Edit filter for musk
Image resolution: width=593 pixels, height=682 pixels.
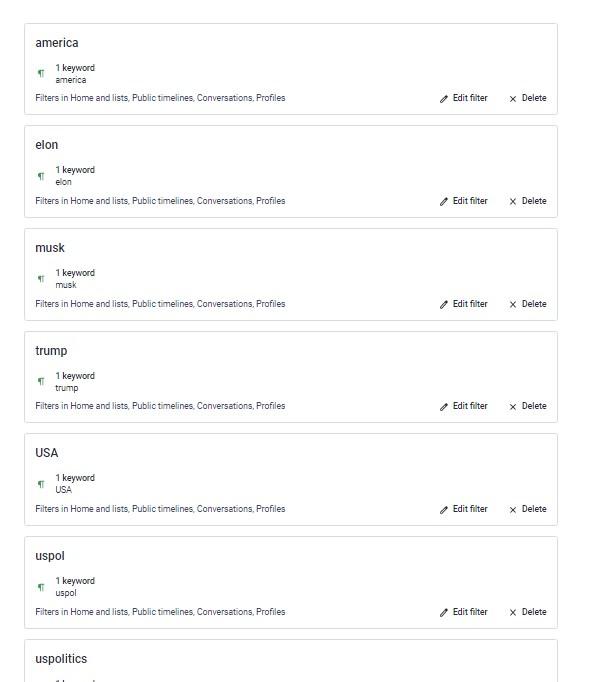(x=463, y=304)
